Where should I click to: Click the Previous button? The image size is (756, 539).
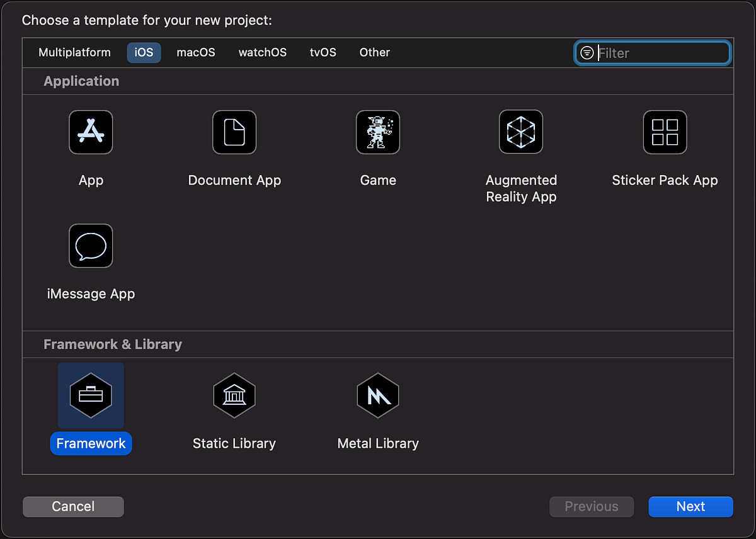(591, 506)
